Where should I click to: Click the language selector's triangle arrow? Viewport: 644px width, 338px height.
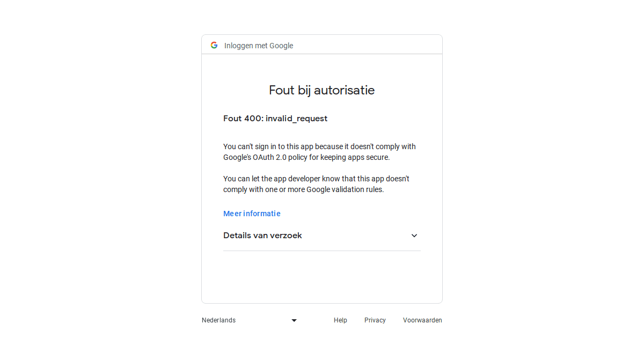pos(294,320)
